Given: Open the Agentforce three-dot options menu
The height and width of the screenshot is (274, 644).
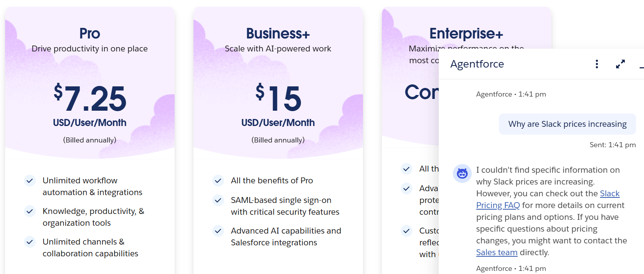Looking at the screenshot, I should [x=597, y=64].
